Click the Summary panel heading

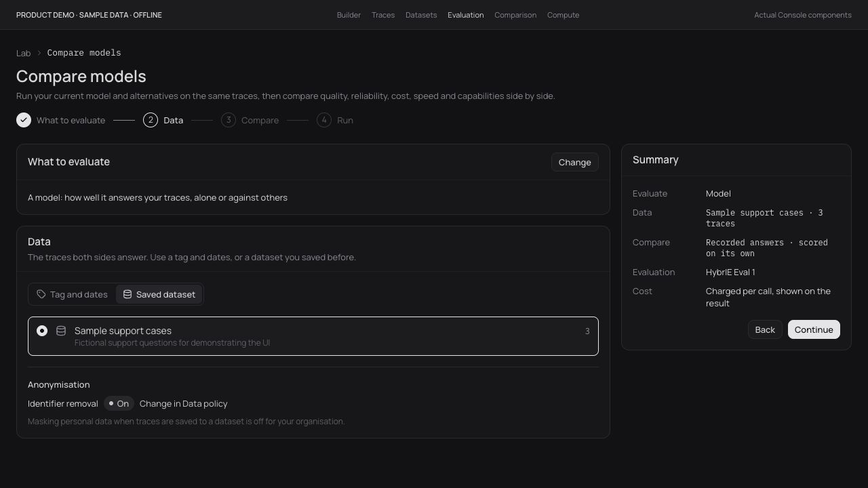click(656, 160)
